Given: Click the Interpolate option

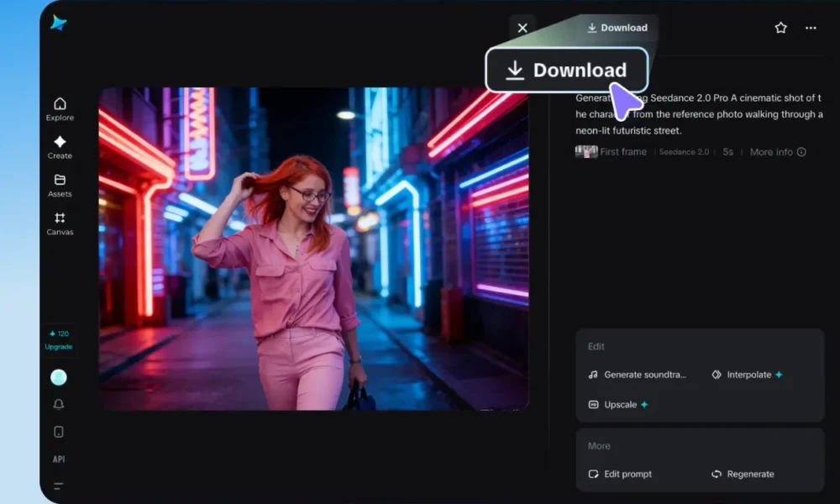Looking at the screenshot, I should (747, 375).
